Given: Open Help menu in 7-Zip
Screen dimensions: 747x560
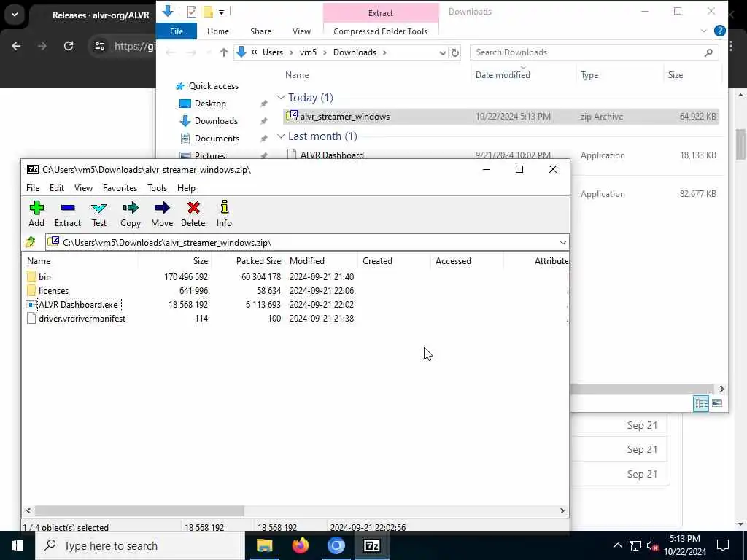Looking at the screenshot, I should pos(186,188).
